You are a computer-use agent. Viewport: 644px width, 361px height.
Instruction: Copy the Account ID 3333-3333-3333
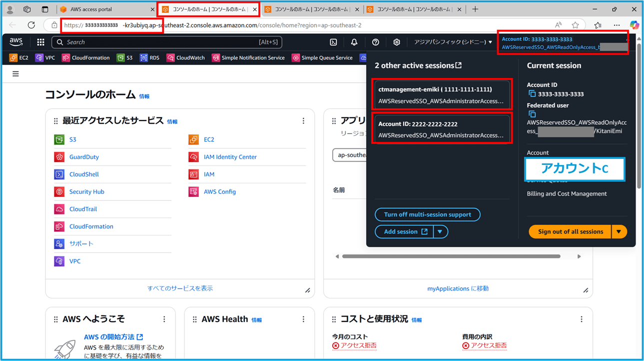tap(532, 94)
